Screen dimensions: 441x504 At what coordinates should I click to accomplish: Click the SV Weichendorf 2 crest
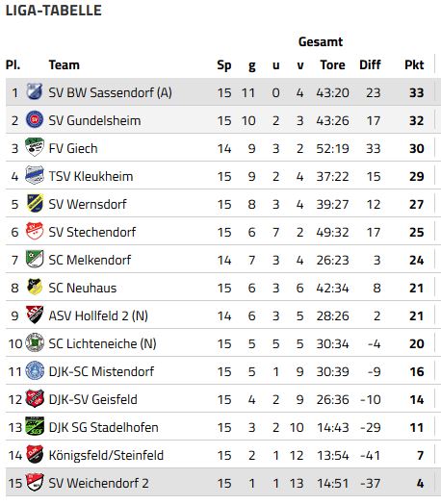pyautogui.click(x=35, y=482)
